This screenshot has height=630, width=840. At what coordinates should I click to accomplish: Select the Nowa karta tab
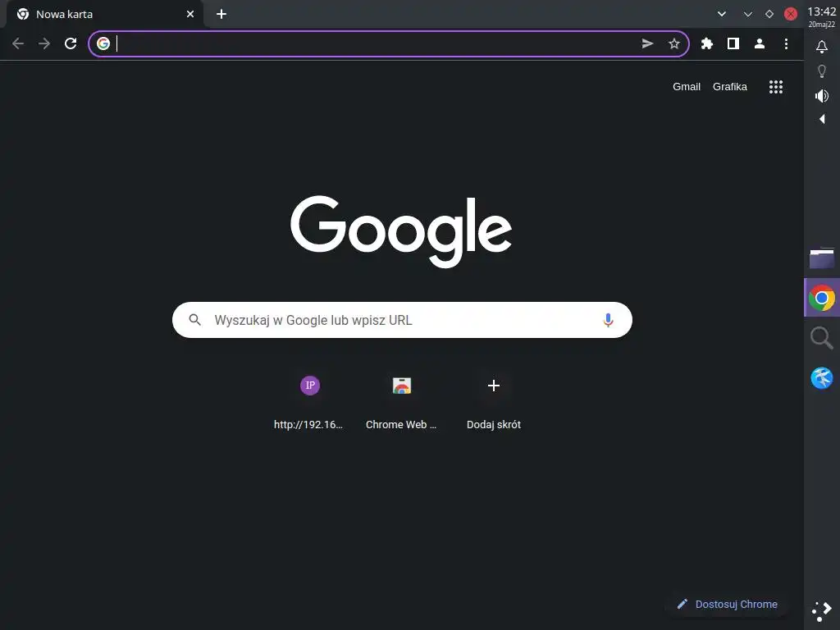105,15
